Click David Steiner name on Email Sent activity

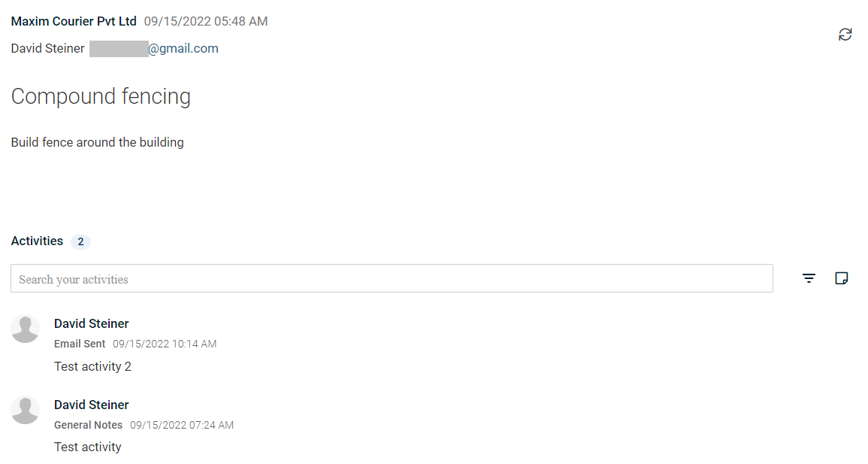coord(92,323)
